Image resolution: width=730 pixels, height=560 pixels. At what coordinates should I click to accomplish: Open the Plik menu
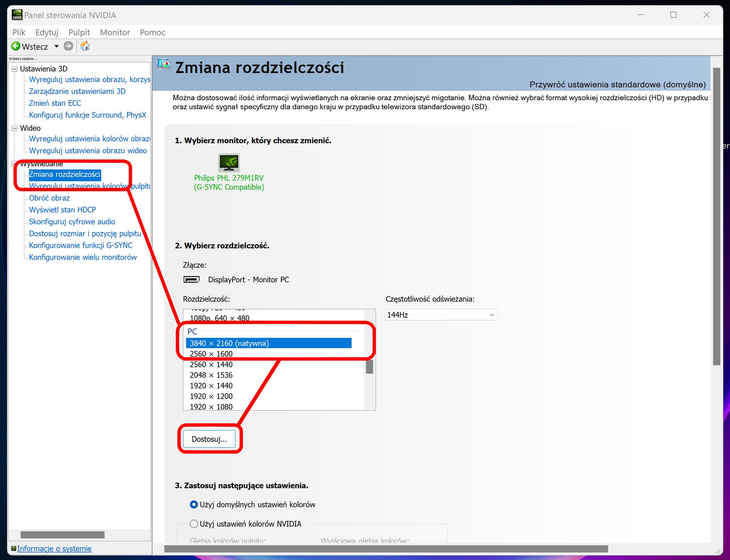(x=19, y=32)
